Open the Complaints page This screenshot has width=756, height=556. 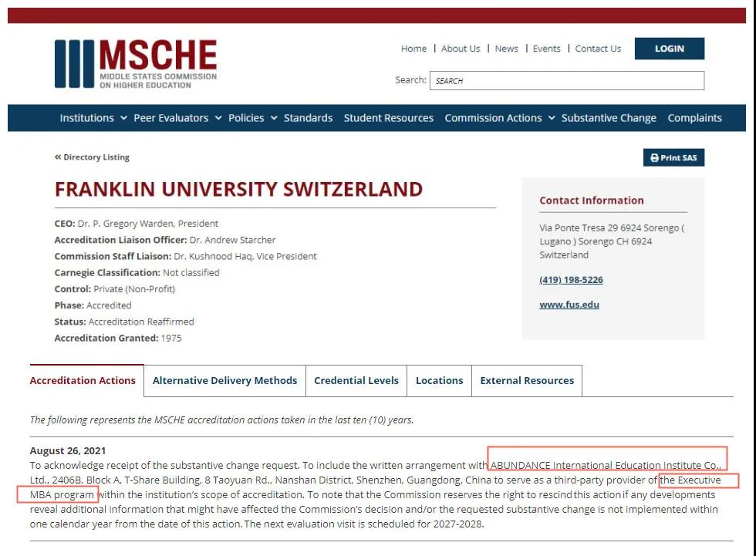694,118
